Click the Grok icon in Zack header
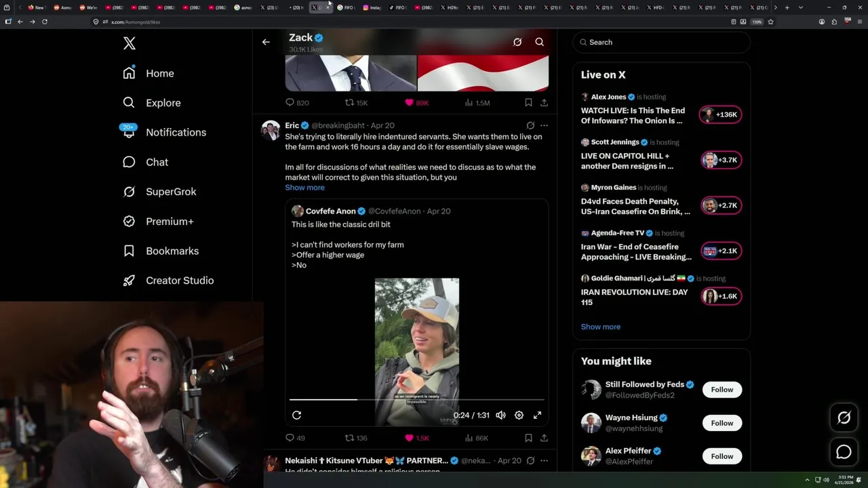The height and width of the screenshot is (488, 868). tap(517, 42)
